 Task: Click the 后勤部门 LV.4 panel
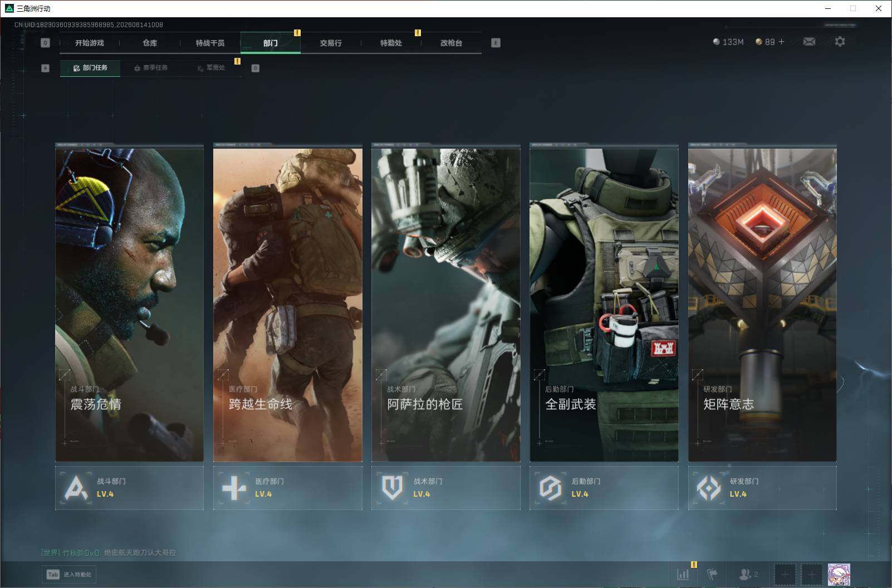(604, 488)
